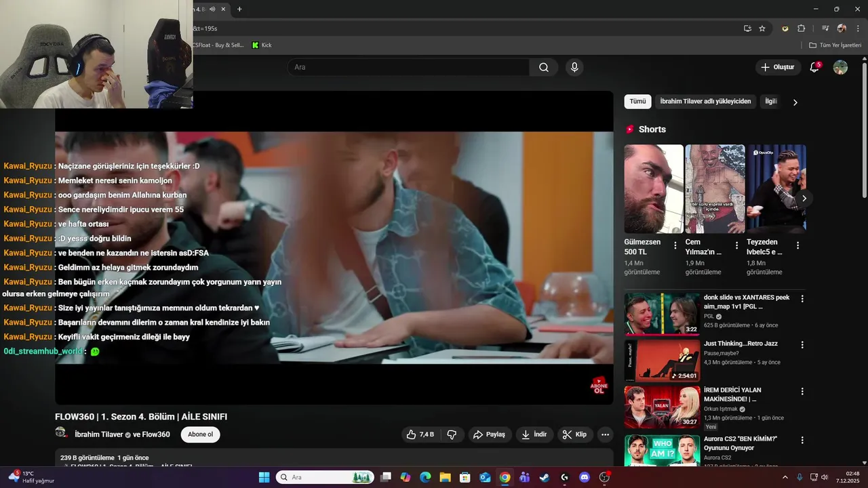Click the PGL channel name

click(x=709, y=317)
